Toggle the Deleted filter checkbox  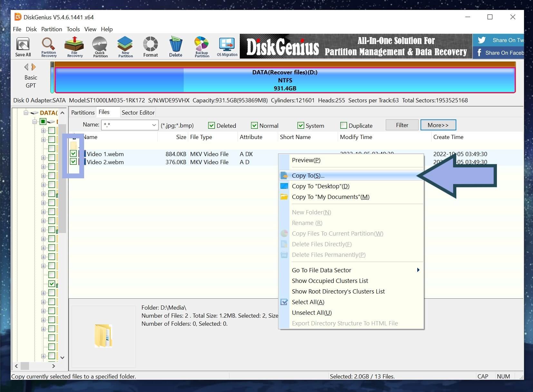211,126
